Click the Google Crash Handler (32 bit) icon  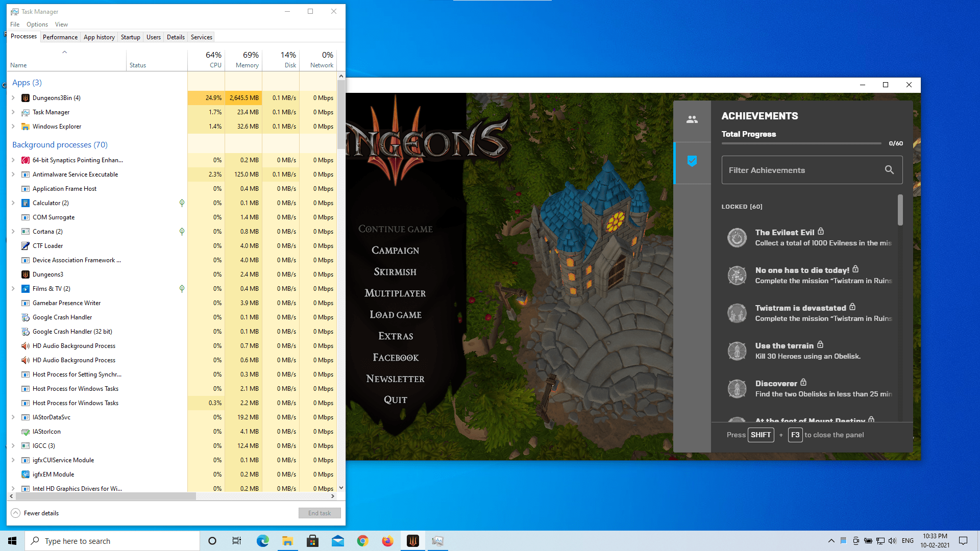pos(26,332)
